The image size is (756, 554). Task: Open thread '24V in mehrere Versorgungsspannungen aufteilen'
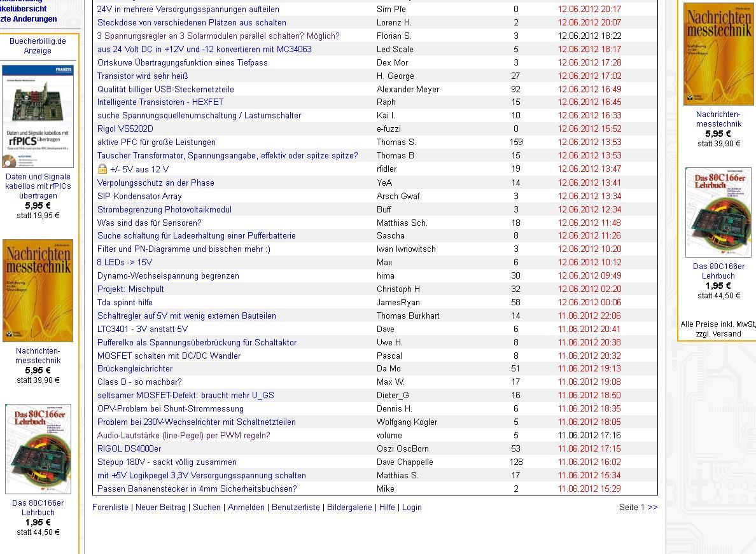tap(188, 9)
